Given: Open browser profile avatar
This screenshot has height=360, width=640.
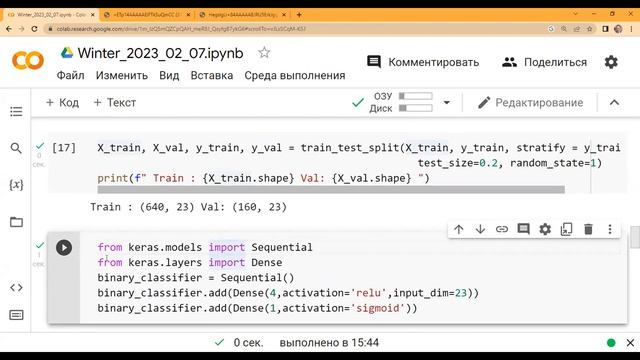Looking at the screenshot, I should click(x=618, y=29).
